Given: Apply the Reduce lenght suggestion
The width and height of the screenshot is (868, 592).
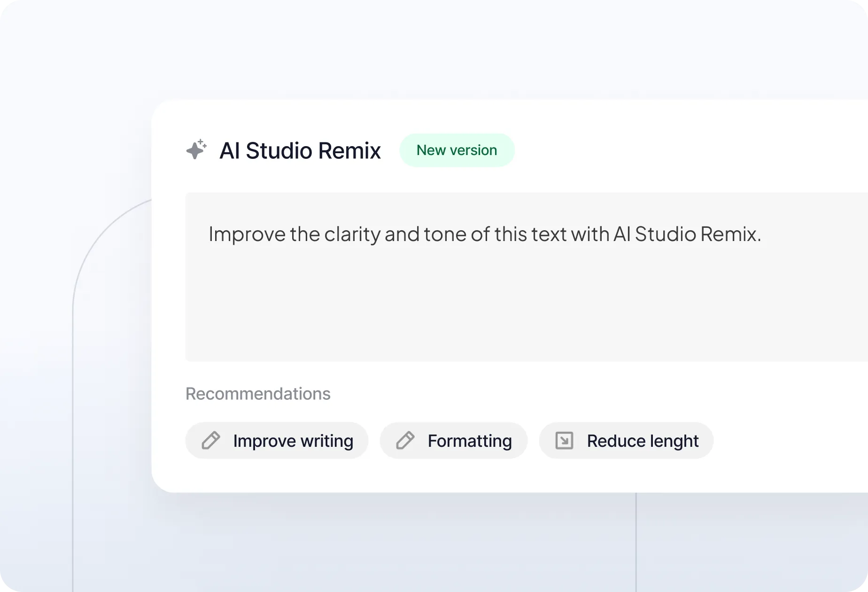Looking at the screenshot, I should pos(626,440).
